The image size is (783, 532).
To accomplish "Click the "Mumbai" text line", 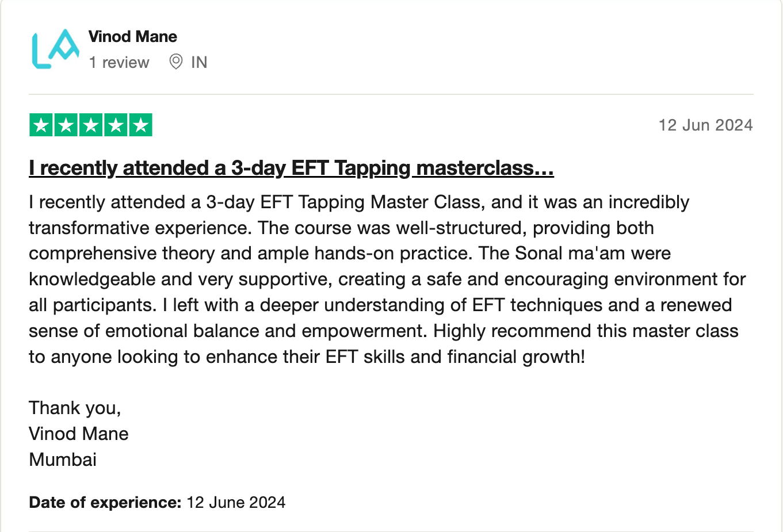I will 63,460.
